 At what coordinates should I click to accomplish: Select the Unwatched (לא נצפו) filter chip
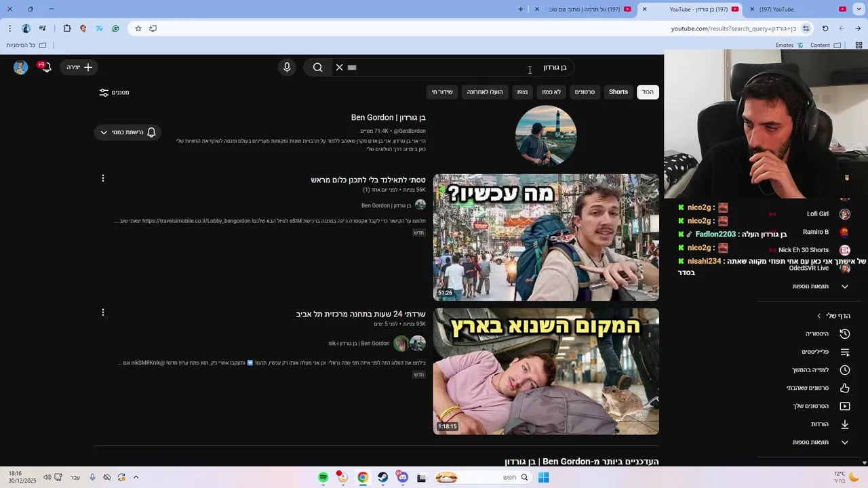[x=551, y=92]
